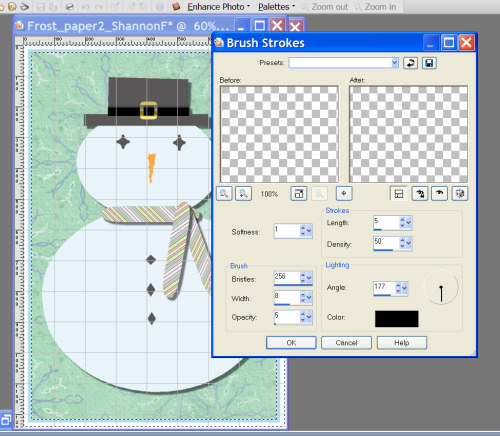Image resolution: width=500 pixels, height=436 pixels.
Task: Click the Print icon in main toolbar
Action: click(x=69, y=7)
